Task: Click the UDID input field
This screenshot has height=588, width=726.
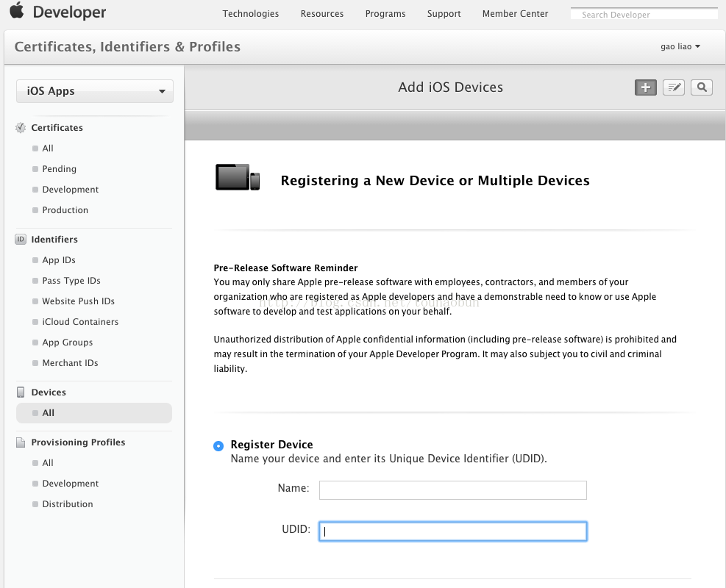Action: coord(453,531)
